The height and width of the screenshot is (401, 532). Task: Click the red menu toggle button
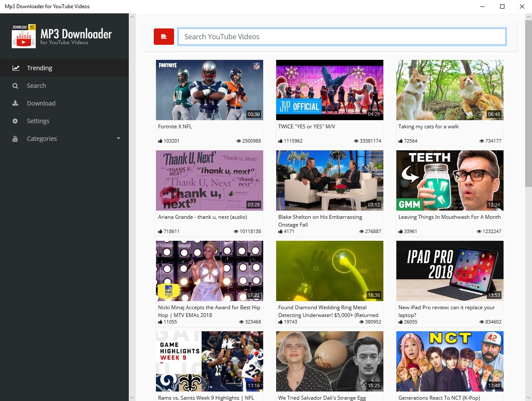click(164, 37)
